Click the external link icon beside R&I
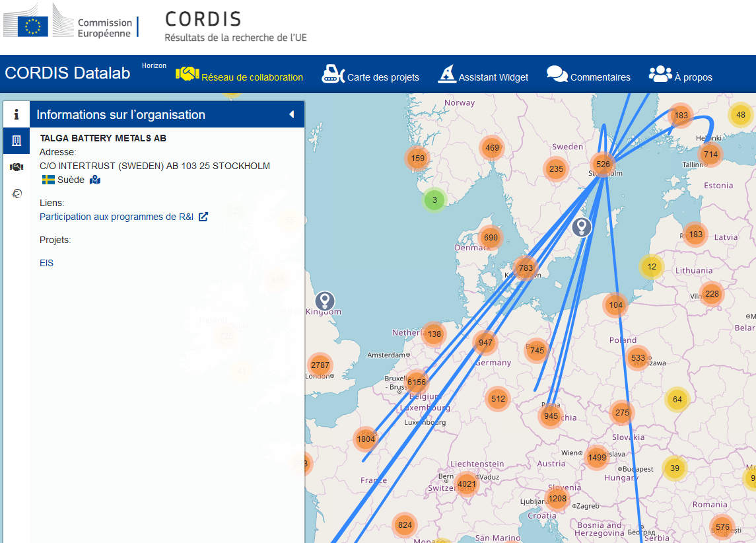 [203, 217]
